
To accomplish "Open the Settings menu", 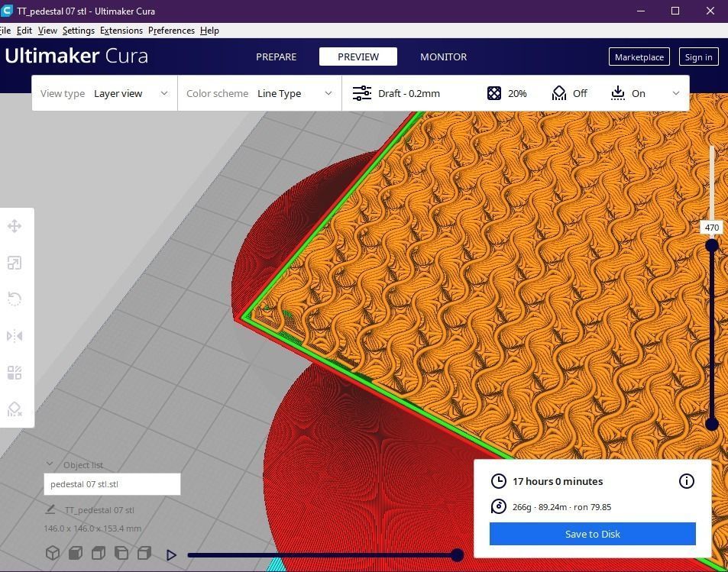I will tap(79, 31).
